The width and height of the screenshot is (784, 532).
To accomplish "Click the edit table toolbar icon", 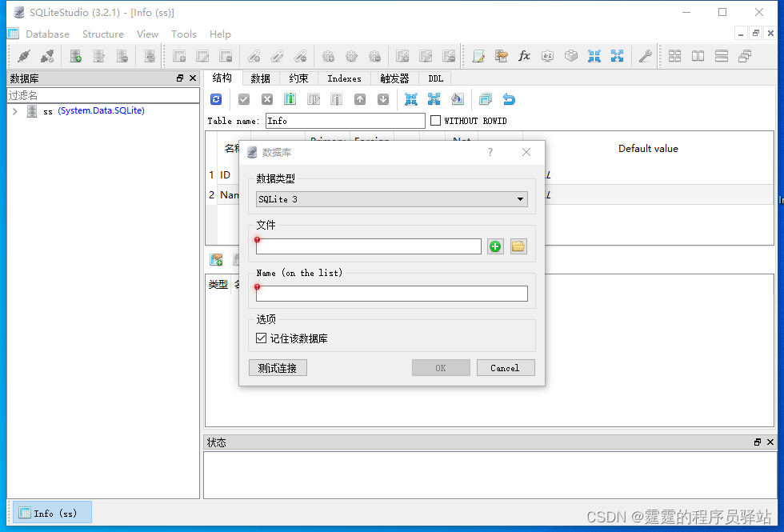I will point(202,56).
